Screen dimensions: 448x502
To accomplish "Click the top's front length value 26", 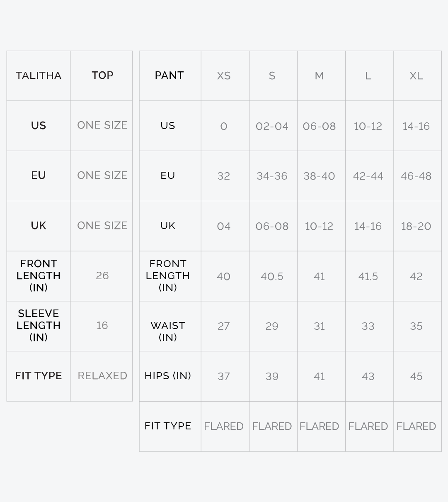I will (x=102, y=276).
